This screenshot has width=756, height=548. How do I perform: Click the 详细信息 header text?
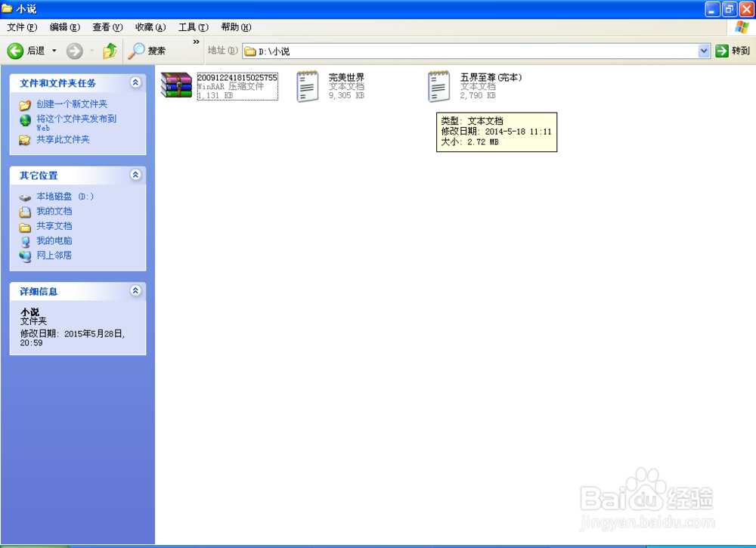pos(39,292)
